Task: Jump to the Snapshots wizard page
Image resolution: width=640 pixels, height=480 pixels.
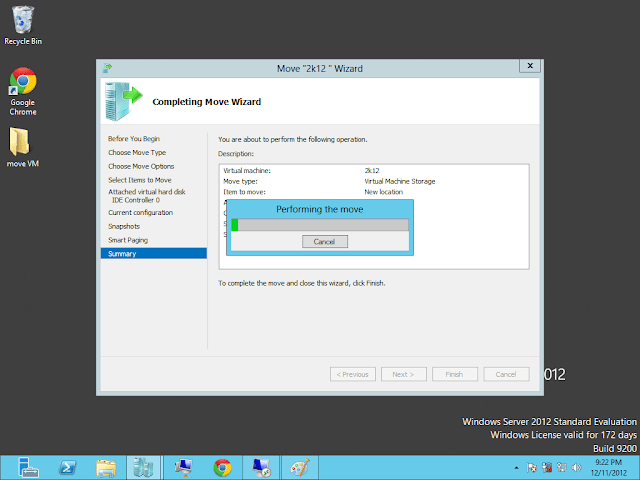Action: click(x=126, y=226)
